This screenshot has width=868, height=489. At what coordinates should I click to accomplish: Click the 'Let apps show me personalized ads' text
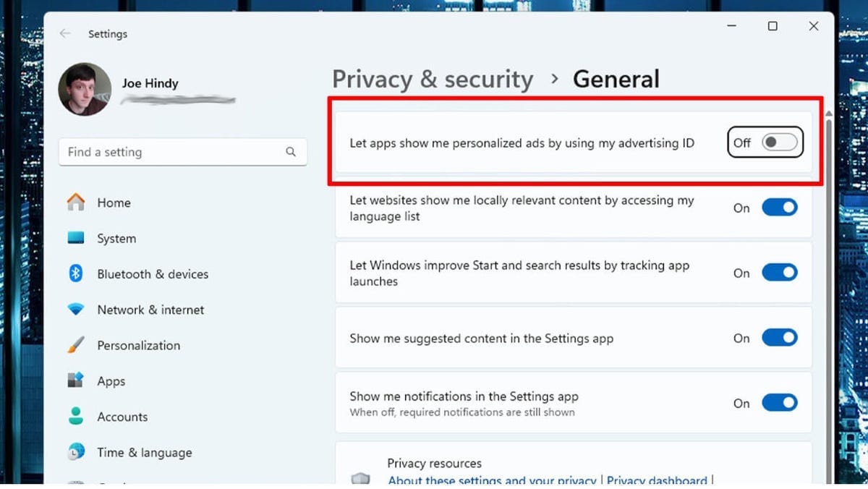pyautogui.click(x=522, y=143)
